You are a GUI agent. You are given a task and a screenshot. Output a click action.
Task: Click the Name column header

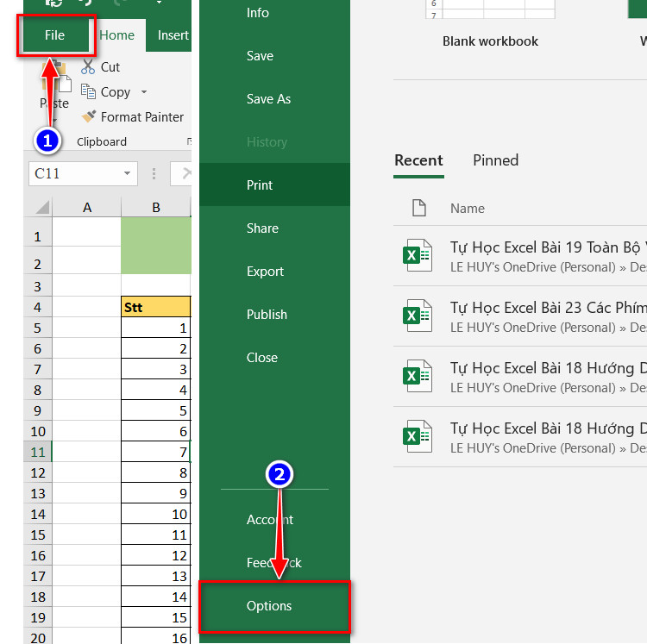467,209
